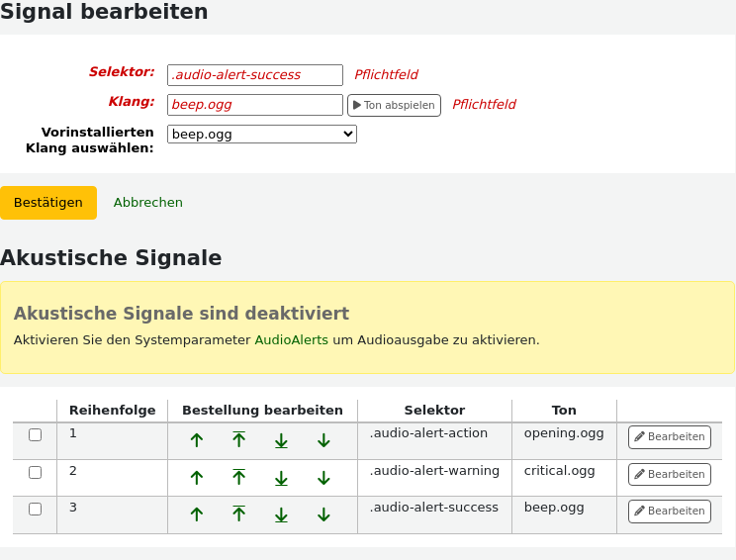Viewport: 736px width, 560px height.
Task: Open the AudioAlerts system parameter link
Action: (x=292, y=339)
